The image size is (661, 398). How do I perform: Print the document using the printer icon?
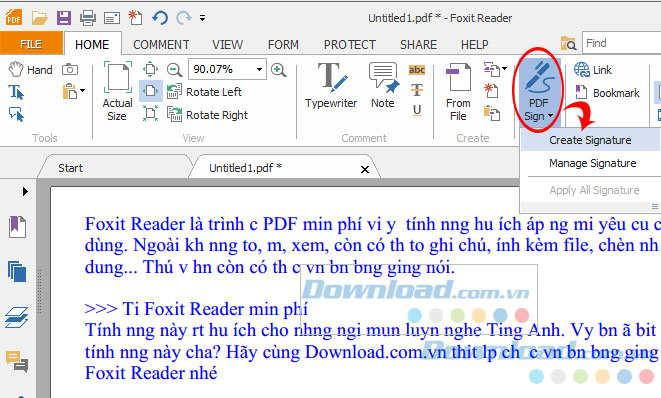point(88,18)
